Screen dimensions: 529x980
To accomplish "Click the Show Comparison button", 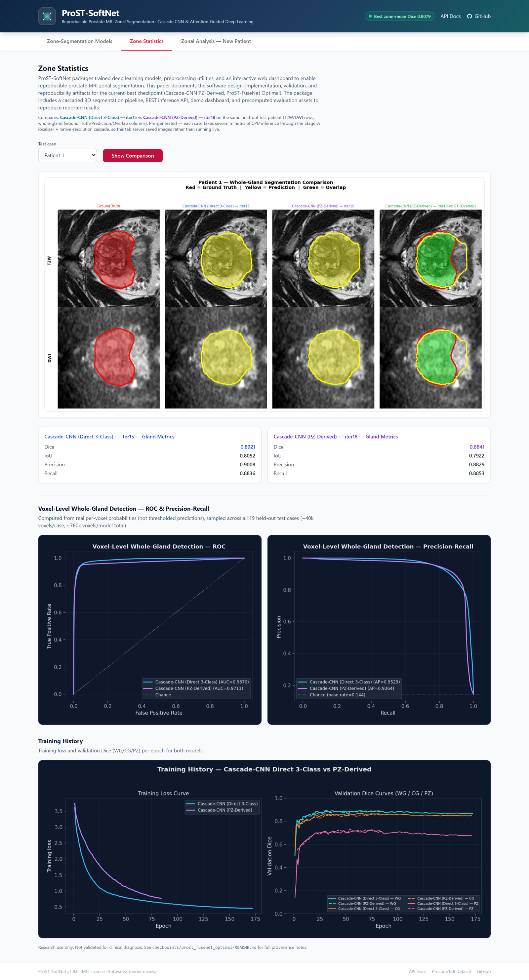I will [133, 156].
